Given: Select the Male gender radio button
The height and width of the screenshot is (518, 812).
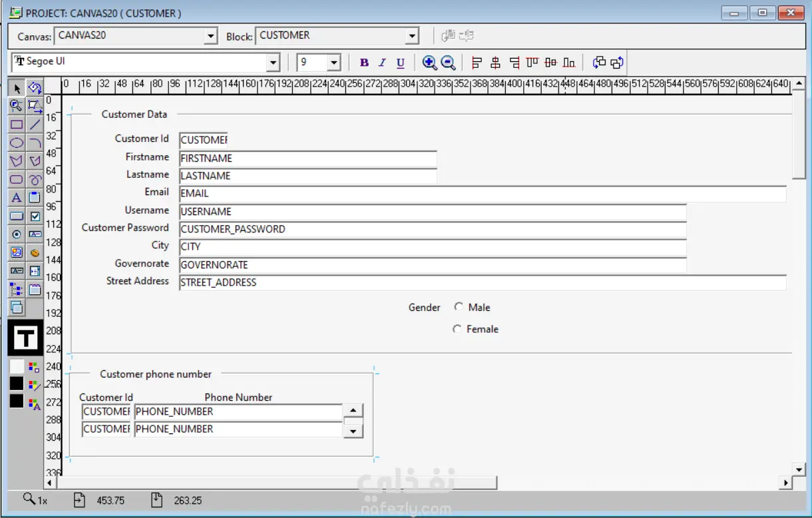Looking at the screenshot, I should [459, 307].
